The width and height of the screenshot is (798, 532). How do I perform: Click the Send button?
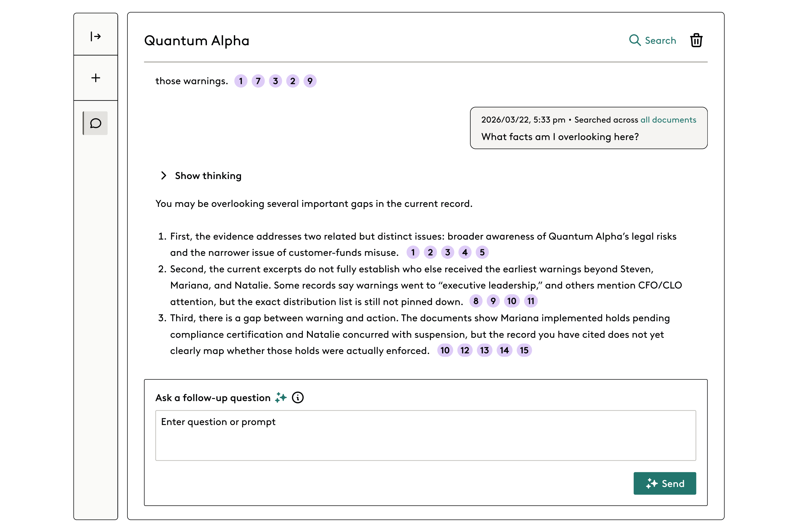point(665,483)
